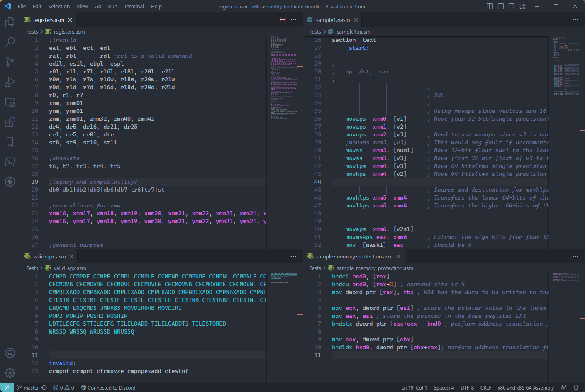Click line number 19 in registers.asm
Viewport: 585px width, 392px height.
(x=35, y=182)
